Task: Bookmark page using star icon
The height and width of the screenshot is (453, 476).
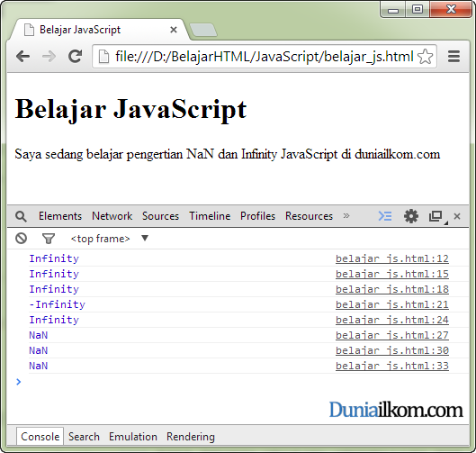Action: coord(425,57)
